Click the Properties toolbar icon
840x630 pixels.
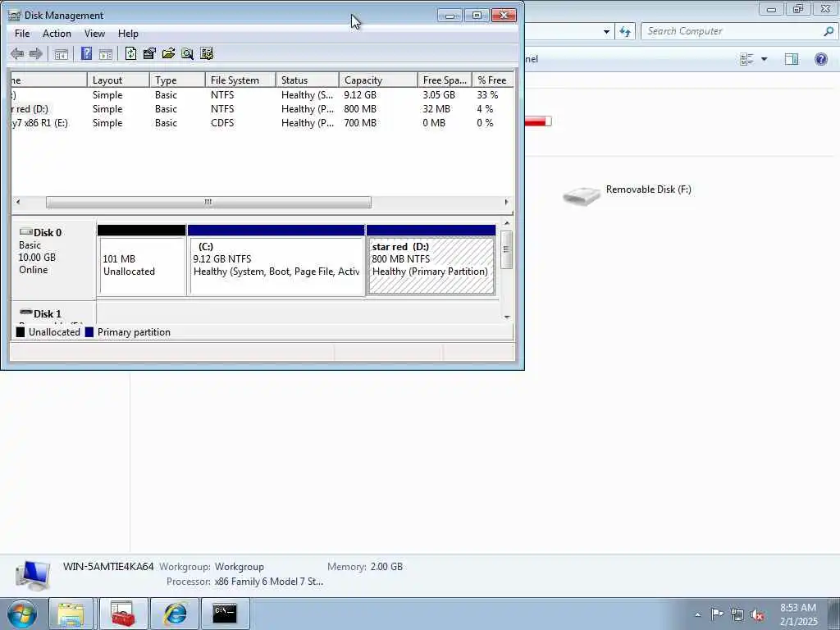click(149, 53)
